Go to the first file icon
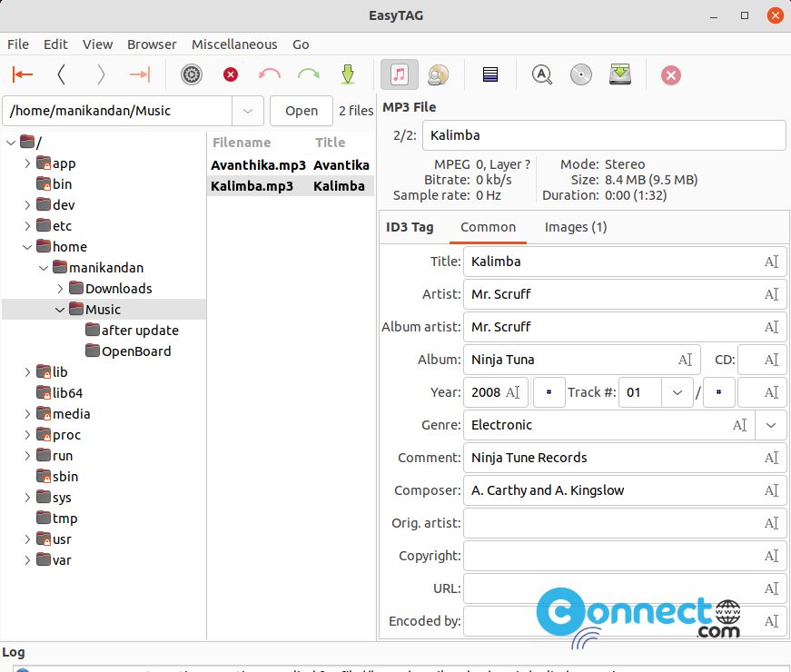This screenshot has height=672, width=791. (x=22, y=74)
